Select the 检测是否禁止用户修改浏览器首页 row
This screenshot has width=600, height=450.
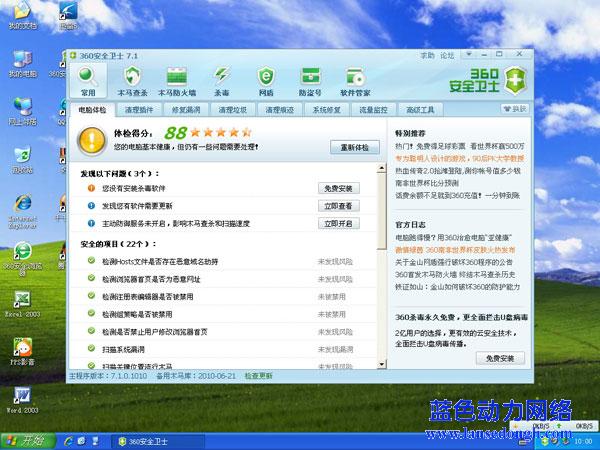(223, 332)
